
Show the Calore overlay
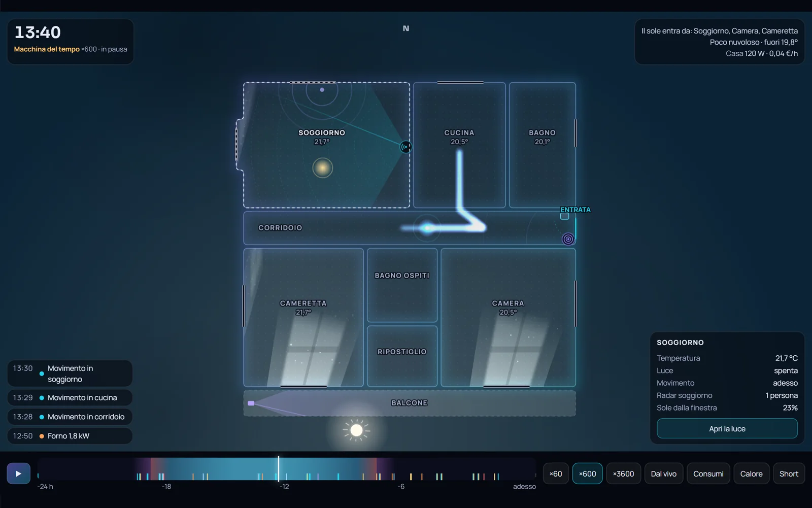(751, 473)
